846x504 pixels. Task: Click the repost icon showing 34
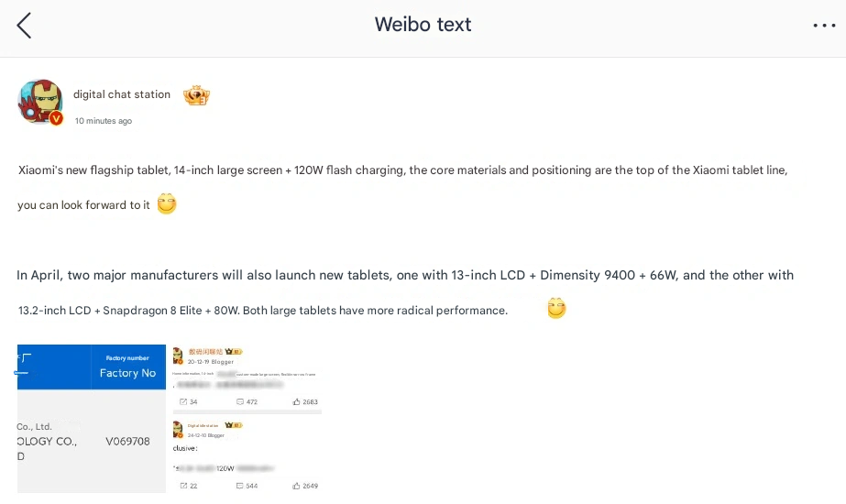click(x=183, y=402)
